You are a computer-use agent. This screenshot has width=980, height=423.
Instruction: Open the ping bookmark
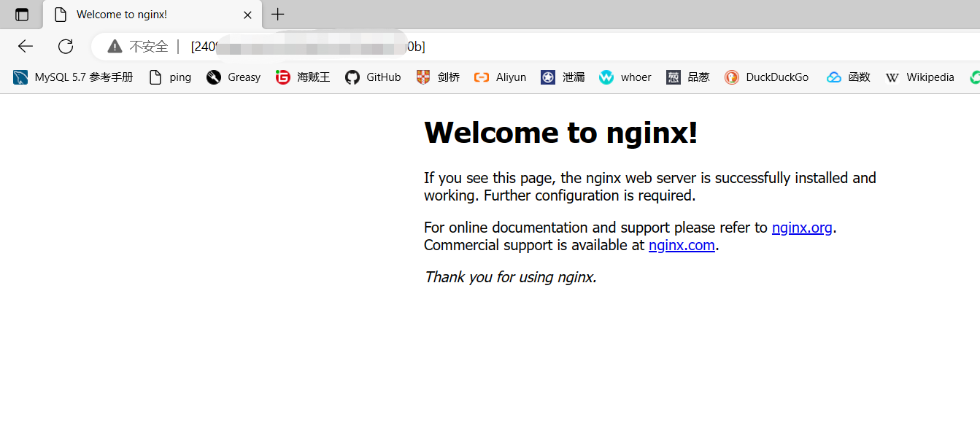click(x=170, y=77)
